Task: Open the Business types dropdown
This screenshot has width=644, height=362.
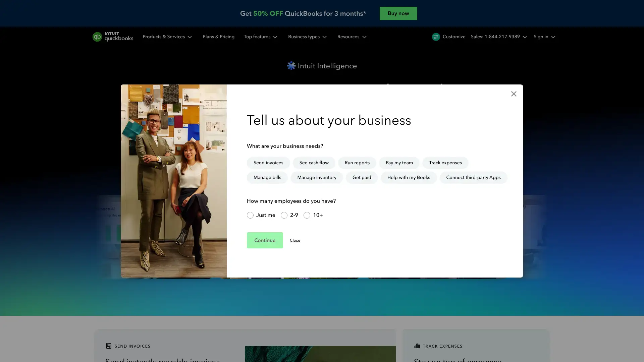Action: (x=307, y=37)
